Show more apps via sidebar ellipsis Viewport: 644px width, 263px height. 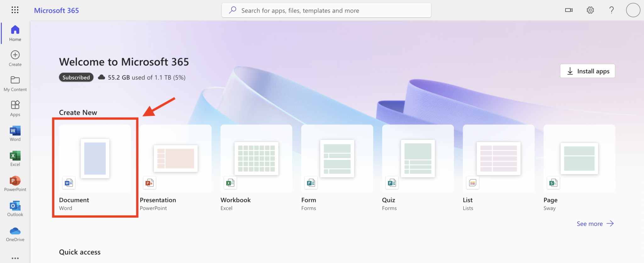click(15, 258)
